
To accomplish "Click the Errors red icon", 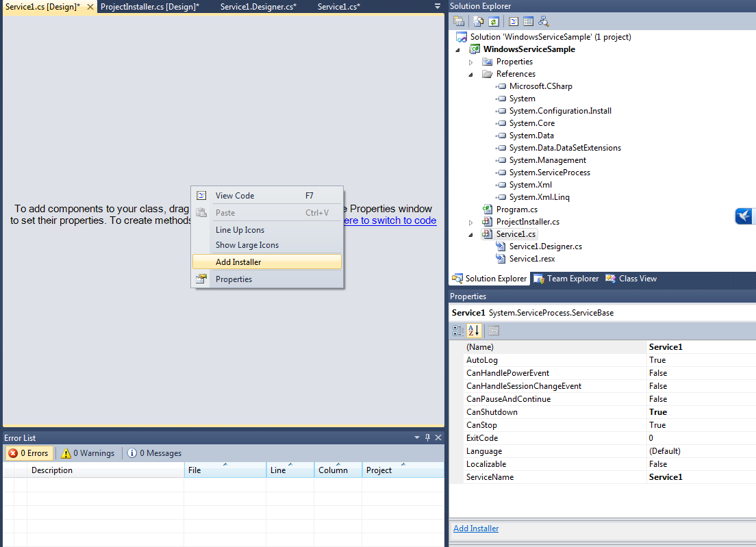I will (13, 453).
